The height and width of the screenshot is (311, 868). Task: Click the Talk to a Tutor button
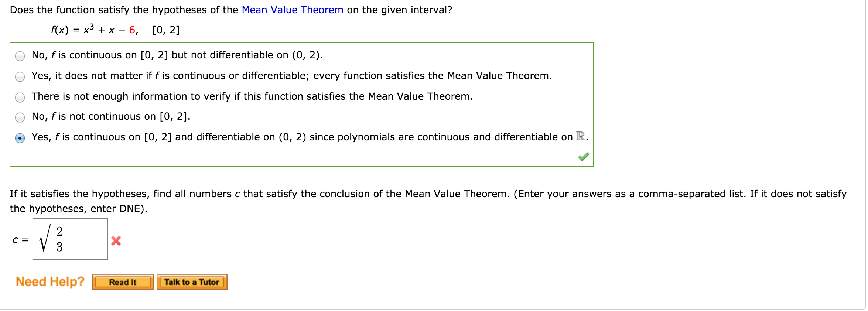(192, 282)
